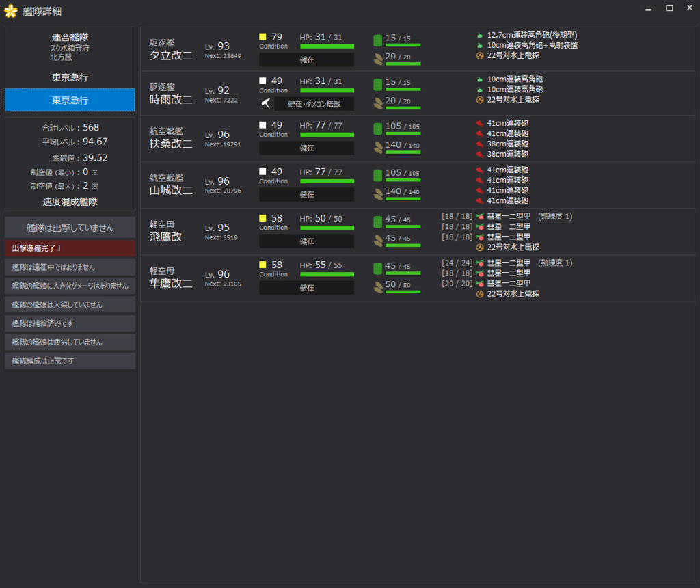700x588 pixels.
Task: Click the 10cm連装高角砲+高射装置 equipment icon
Action: point(480,45)
